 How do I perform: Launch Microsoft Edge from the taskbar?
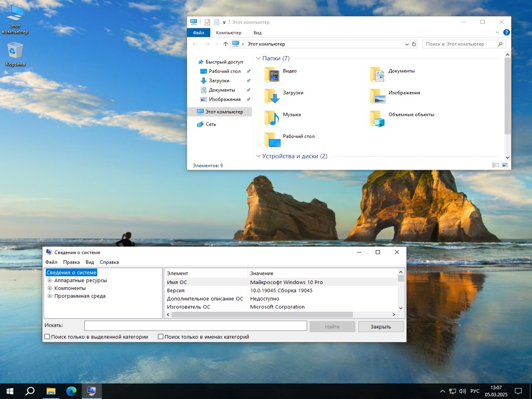click(71, 391)
